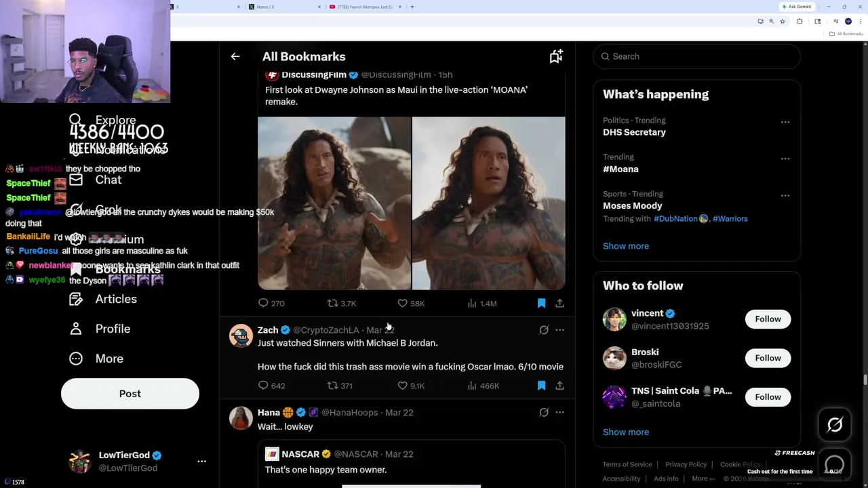
Task: Open Hana's profile avatar
Action: tap(241, 418)
